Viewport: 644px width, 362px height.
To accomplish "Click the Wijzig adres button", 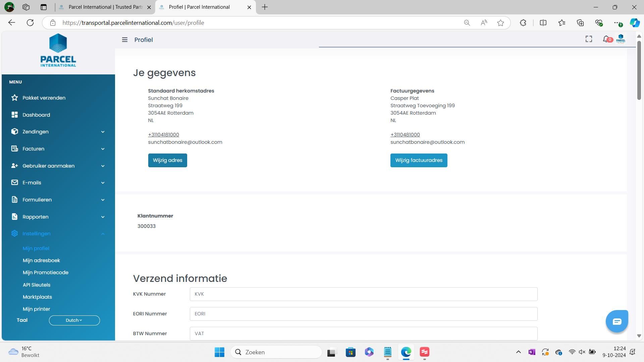I will coord(167,160).
